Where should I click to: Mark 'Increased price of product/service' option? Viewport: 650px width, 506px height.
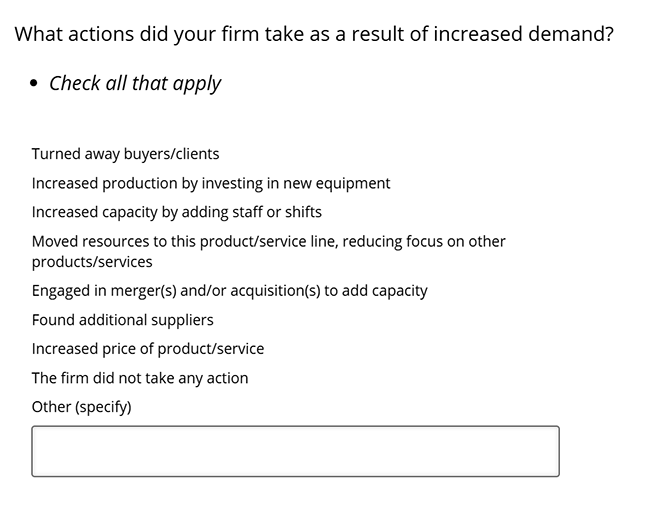point(148,349)
